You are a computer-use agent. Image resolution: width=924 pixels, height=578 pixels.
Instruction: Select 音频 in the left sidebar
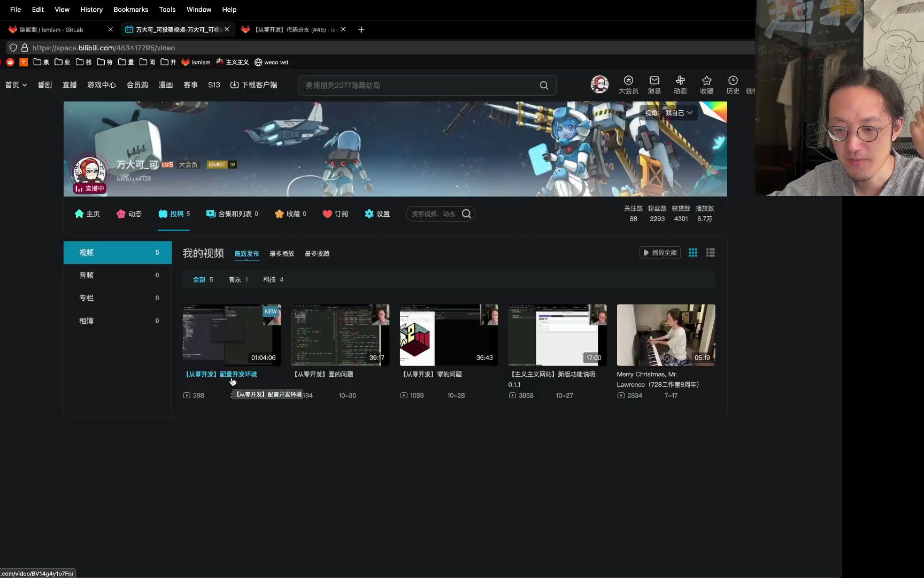[118, 275]
